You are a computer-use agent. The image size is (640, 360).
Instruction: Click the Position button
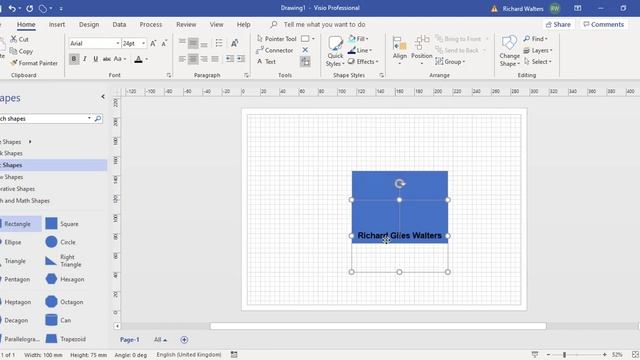[x=422, y=50]
